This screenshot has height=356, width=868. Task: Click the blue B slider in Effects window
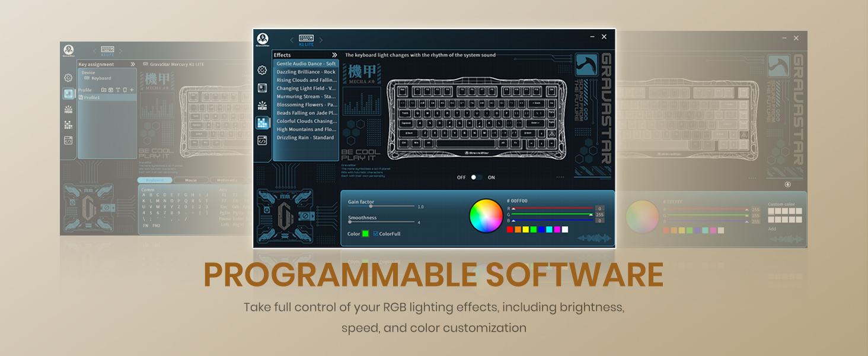point(553,221)
